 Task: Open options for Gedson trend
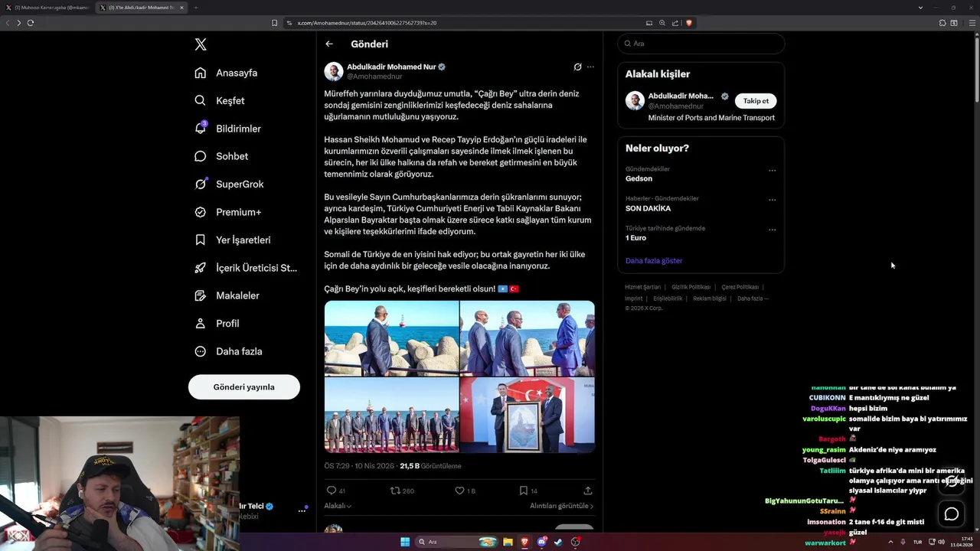click(x=772, y=171)
